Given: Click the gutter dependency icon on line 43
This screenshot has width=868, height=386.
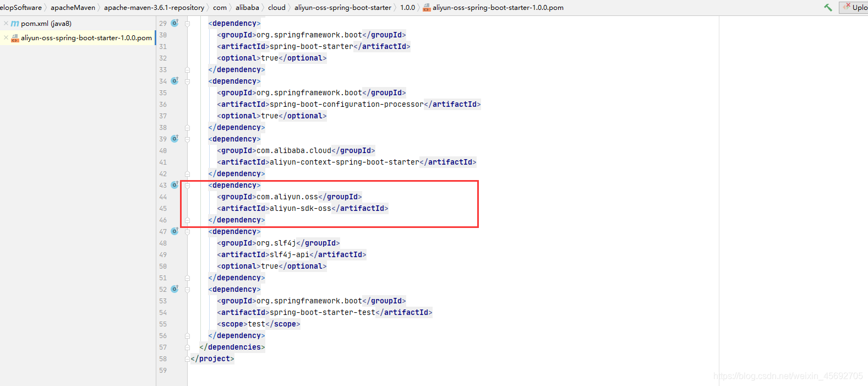Looking at the screenshot, I should (174, 185).
